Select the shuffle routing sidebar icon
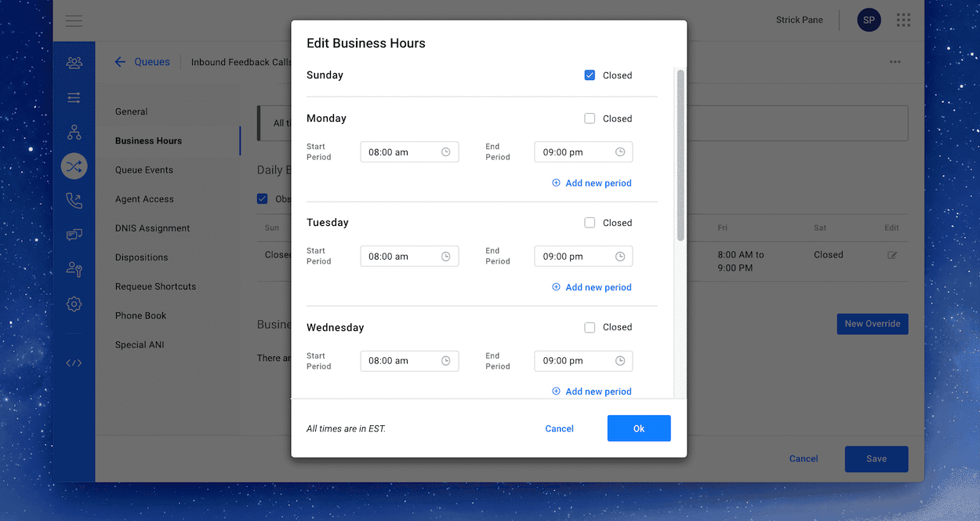 74,166
